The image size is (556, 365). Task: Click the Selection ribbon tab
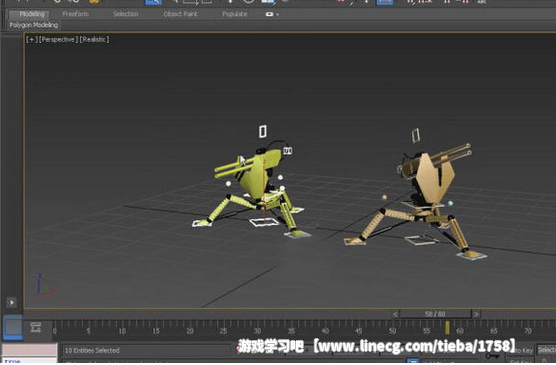126,14
